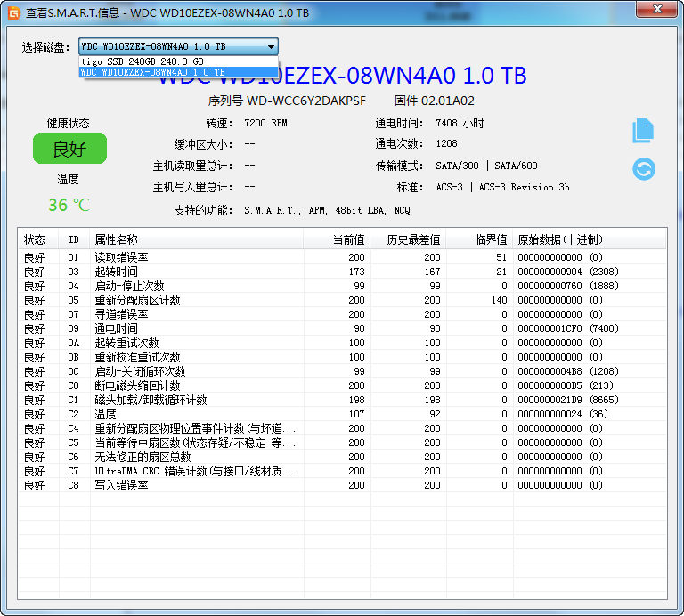Select WDC WD10EZEX-08WN4A0 in dropdown list
Viewport: 684px width, 616px height.
point(178,72)
